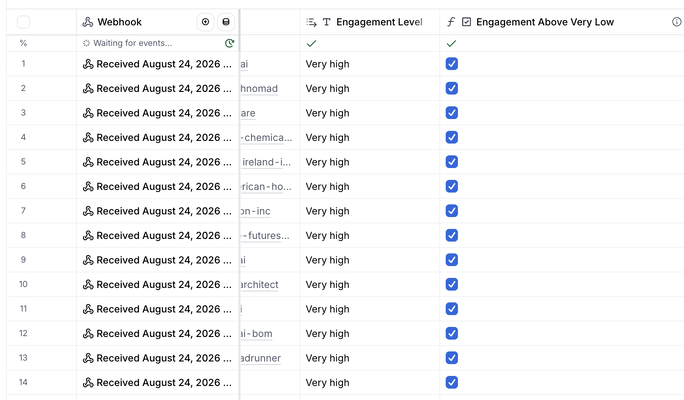Image resolution: width=684 pixels, height=400 pixels.
Task: Open the 'ireland-i...' link in row 5
Action: pos(266,162)
